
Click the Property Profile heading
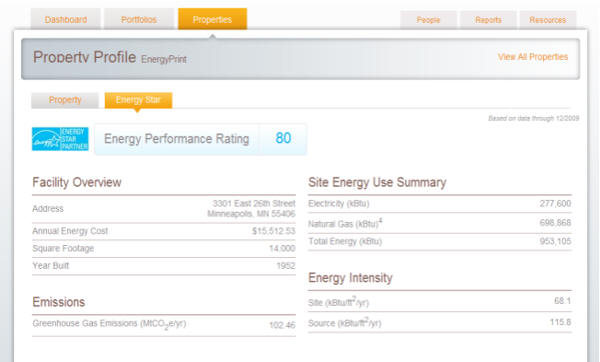point(84,57)
